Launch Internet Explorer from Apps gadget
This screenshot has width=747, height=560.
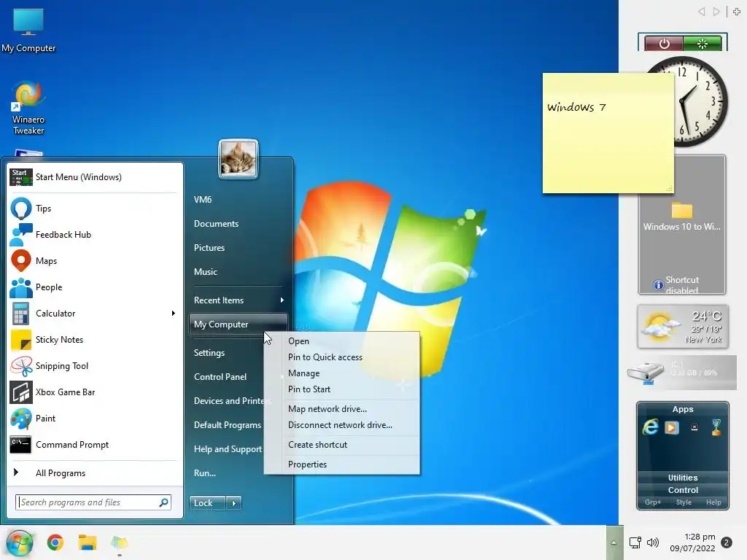point(650,427)
